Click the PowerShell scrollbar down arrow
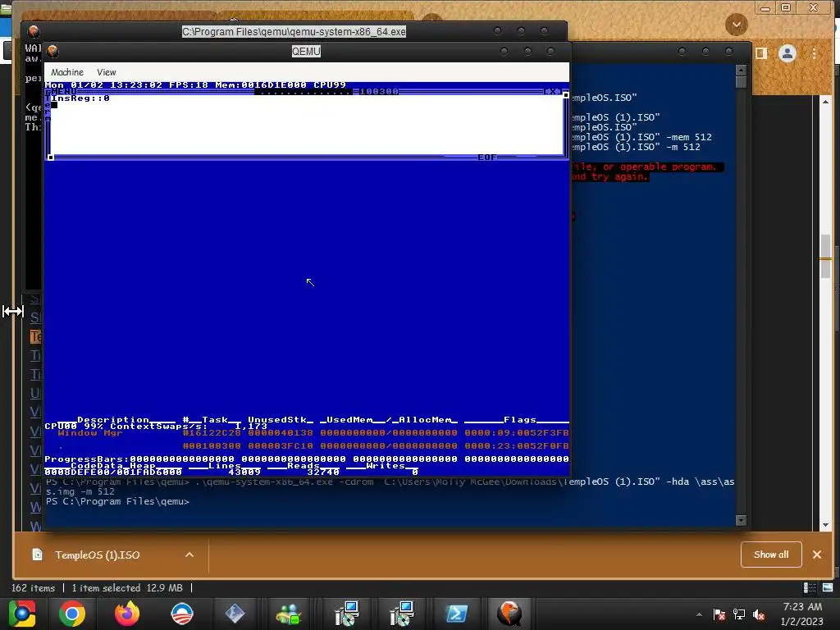This screenshot has width=840, height=630. 741,520
